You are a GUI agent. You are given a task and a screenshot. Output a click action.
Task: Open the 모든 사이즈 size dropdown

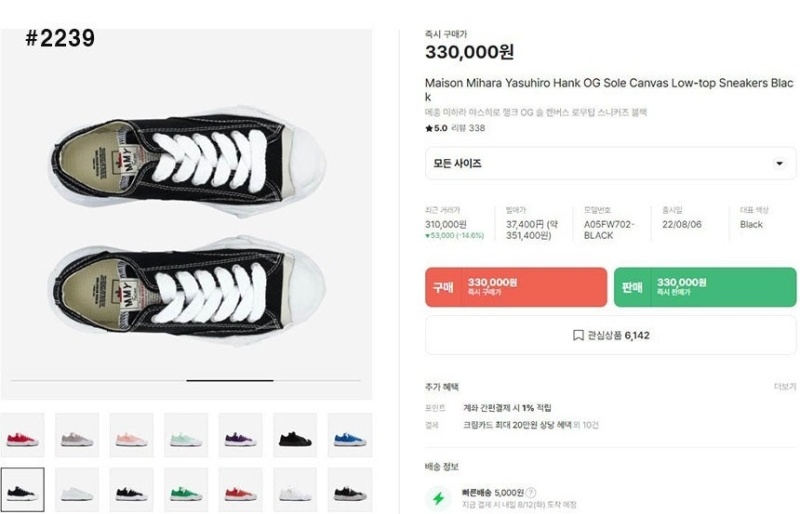click(610, 163)
